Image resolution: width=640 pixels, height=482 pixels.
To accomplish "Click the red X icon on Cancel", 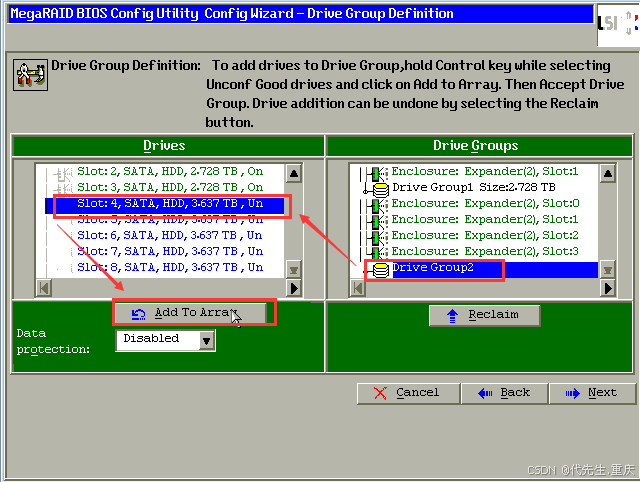I will tap(380, 393).
